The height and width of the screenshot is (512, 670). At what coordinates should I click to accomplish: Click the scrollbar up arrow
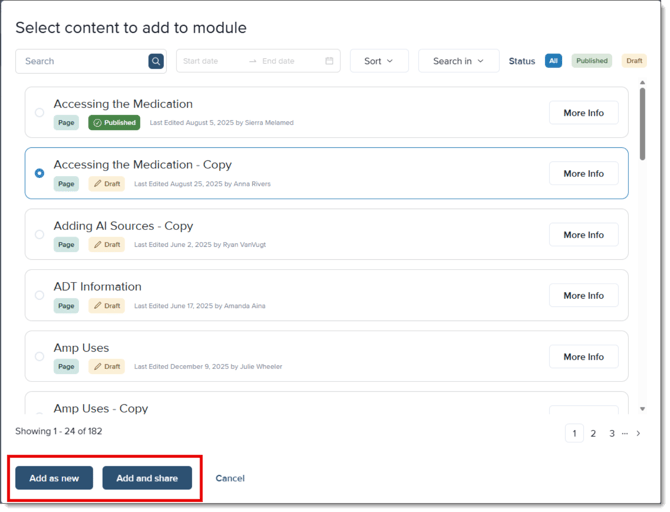[x=642, y=82]
